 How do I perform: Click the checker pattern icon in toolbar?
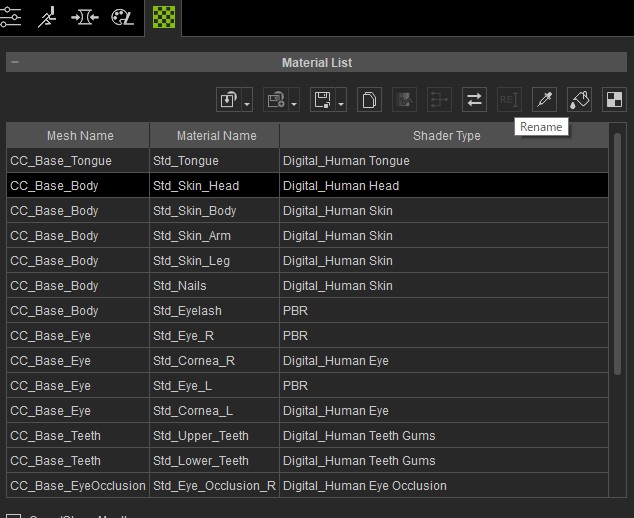click(613, 99)
